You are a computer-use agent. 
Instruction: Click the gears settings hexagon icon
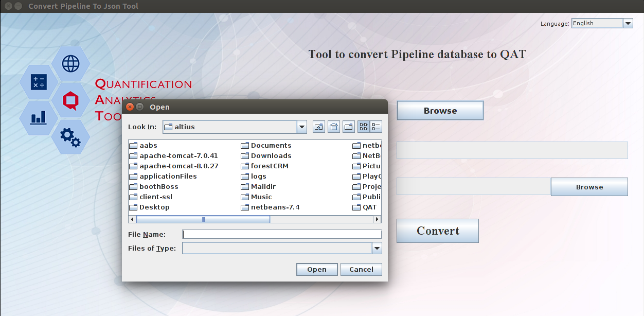click(70, 136)
